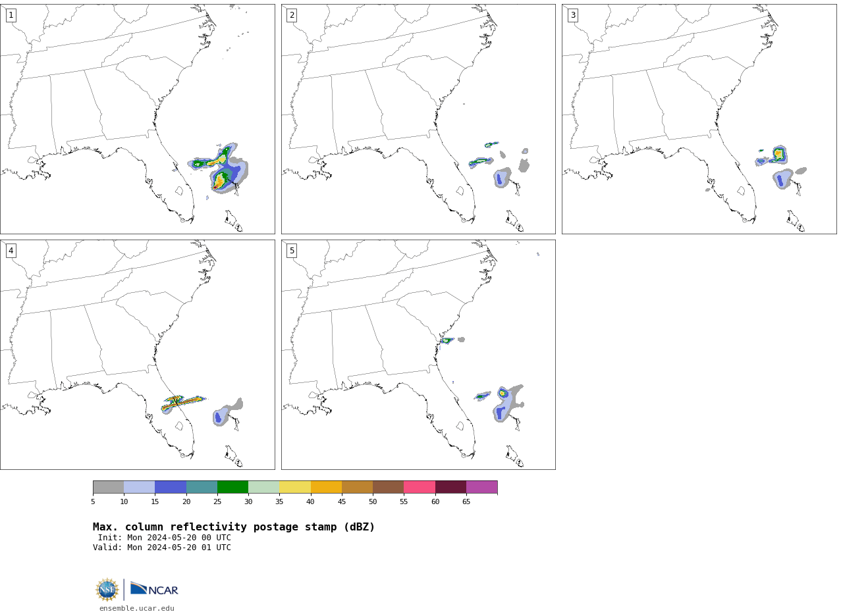Open ensemble member 3 map panel
843x616 pixels.
(x=699, y=119)
